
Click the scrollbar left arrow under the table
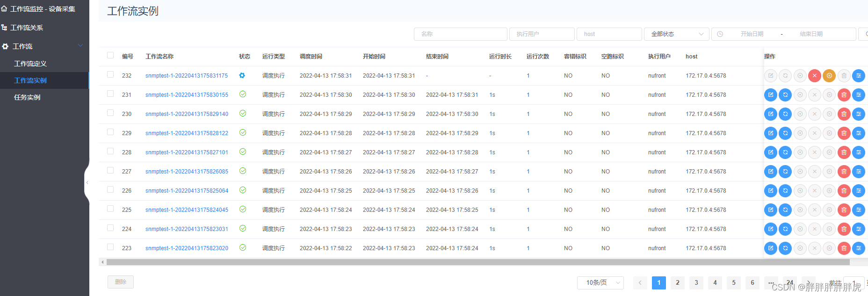pos(102,262)
